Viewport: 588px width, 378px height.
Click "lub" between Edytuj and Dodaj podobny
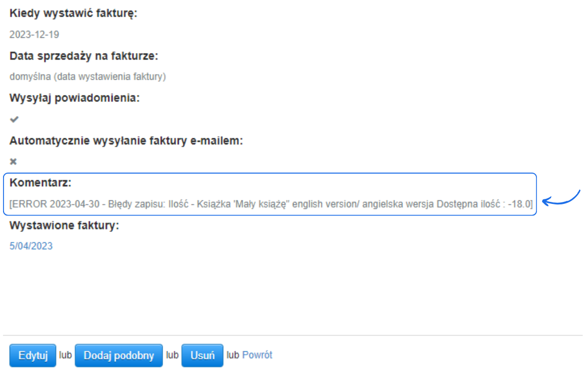[x=66, y=355]
